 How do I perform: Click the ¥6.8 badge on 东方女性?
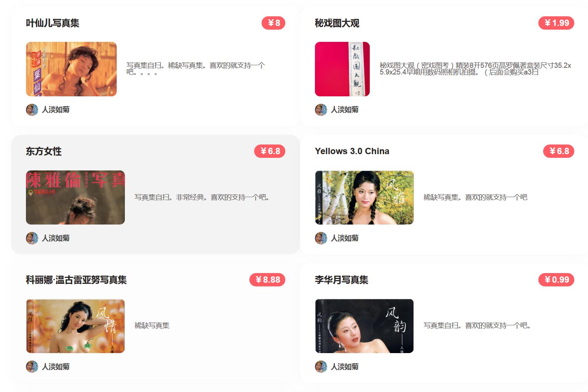270,151
